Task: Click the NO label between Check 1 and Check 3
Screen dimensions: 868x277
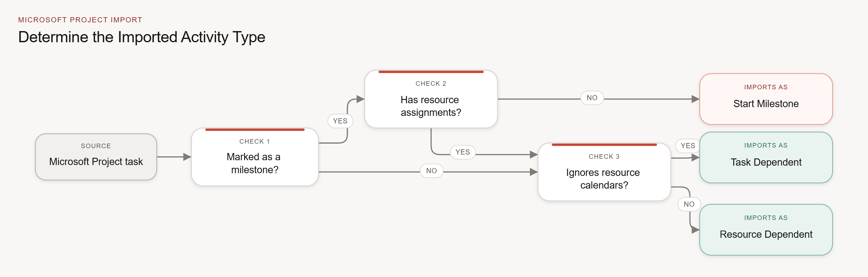Action: pos(432,171)
